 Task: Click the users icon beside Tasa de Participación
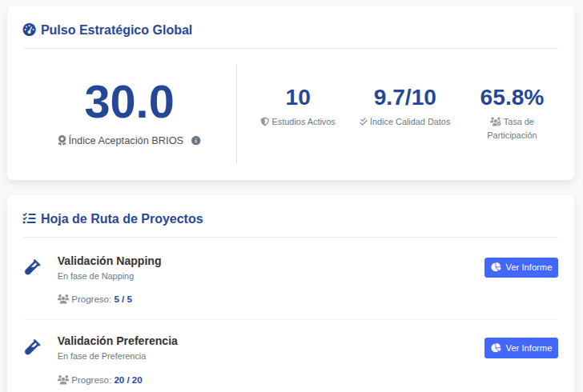(495, 122)
